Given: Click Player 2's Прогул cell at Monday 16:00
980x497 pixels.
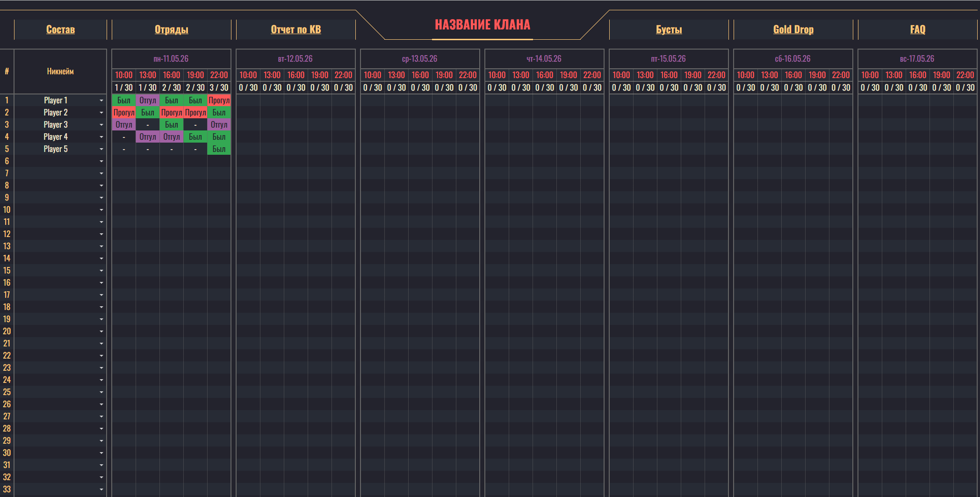Looking at the screenshot, I should pos(172,113).
